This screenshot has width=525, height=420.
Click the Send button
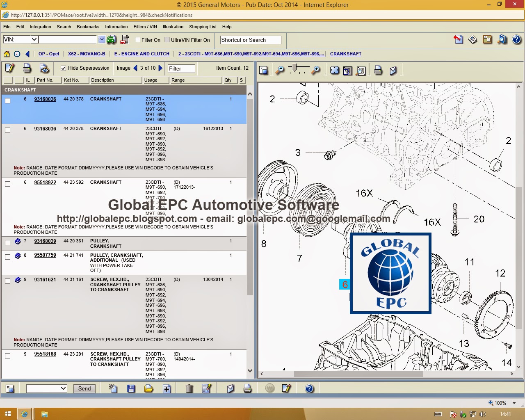[x=84, y=388]
